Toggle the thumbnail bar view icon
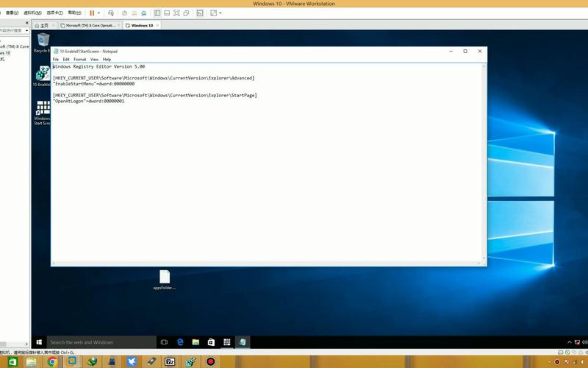The width and height of the screenshot is (588, 368). pos(167,13)
